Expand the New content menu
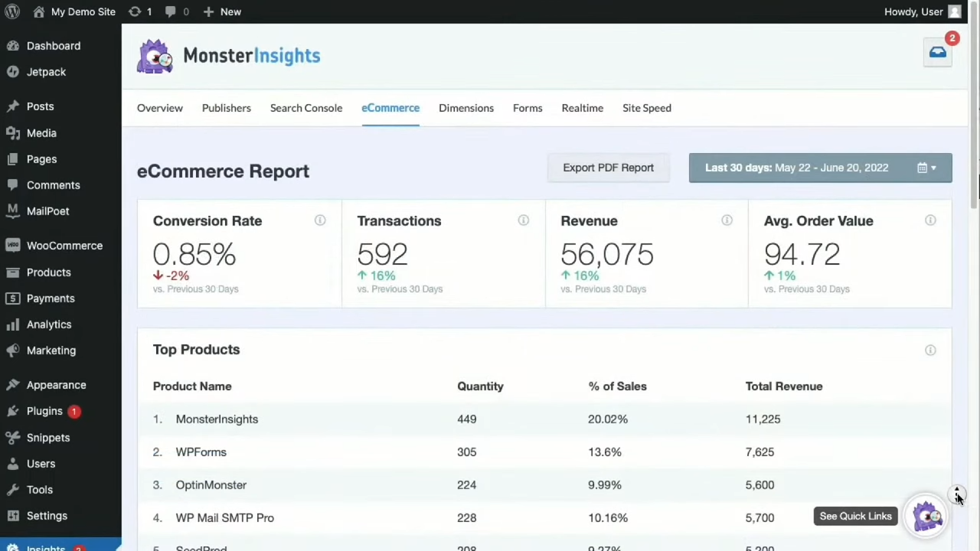980x551 pixels. 222,11
